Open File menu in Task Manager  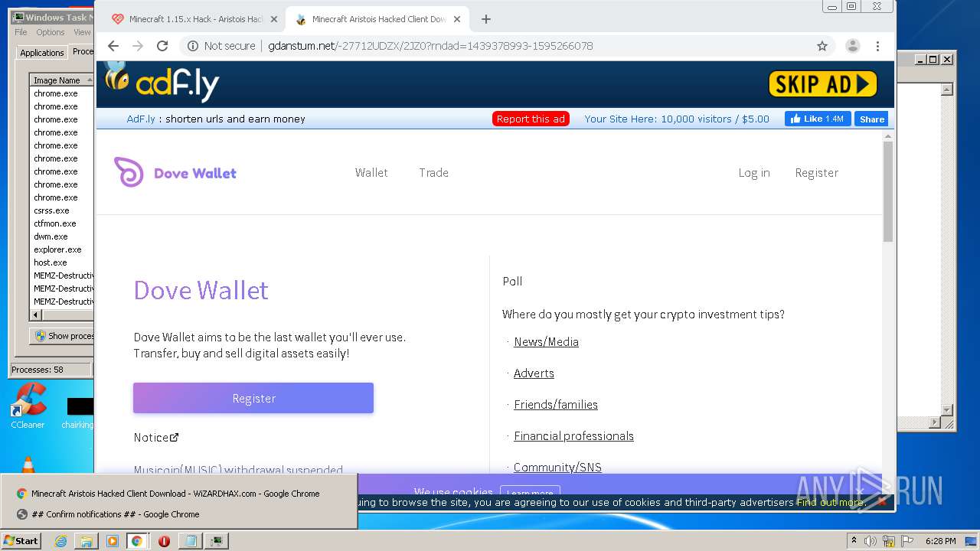point(21,32)
